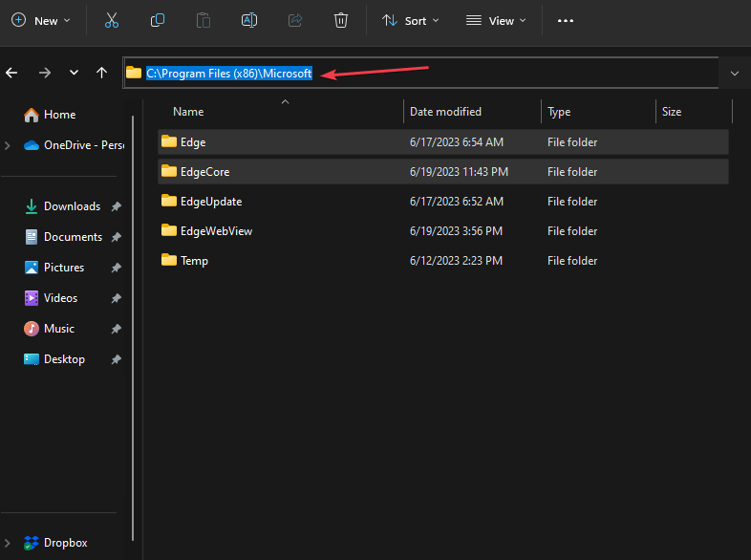751x560 pixels.
Task: Select the EdgeWebView folder row
Action: coord(443,231)
